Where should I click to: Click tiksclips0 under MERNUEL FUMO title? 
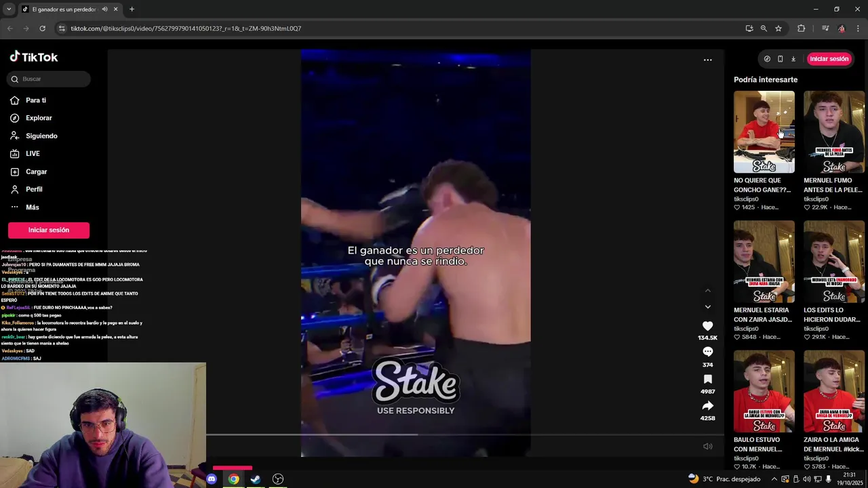pyautogui.click(x=816, y=199)
